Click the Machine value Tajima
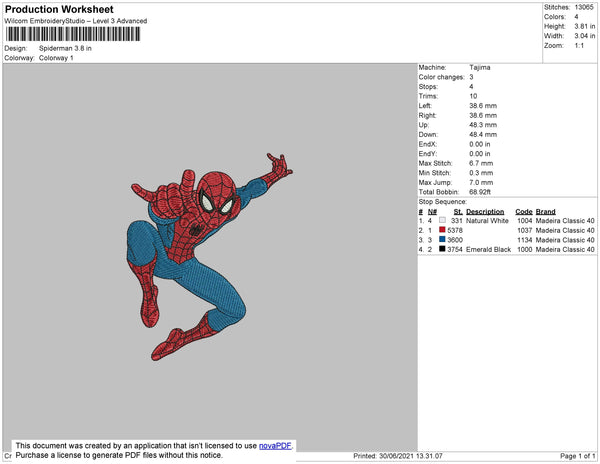 pyautogui.click(x=480, y=67)
